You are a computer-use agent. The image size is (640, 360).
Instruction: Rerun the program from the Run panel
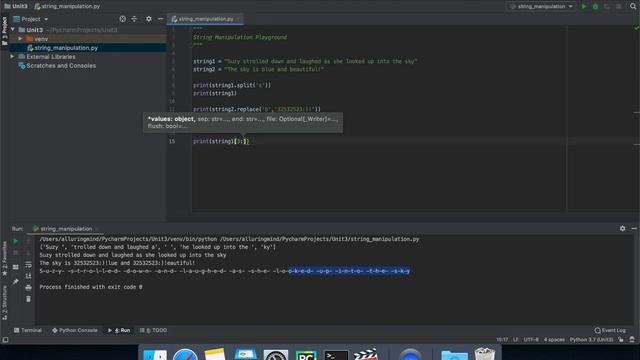point(16,241)
